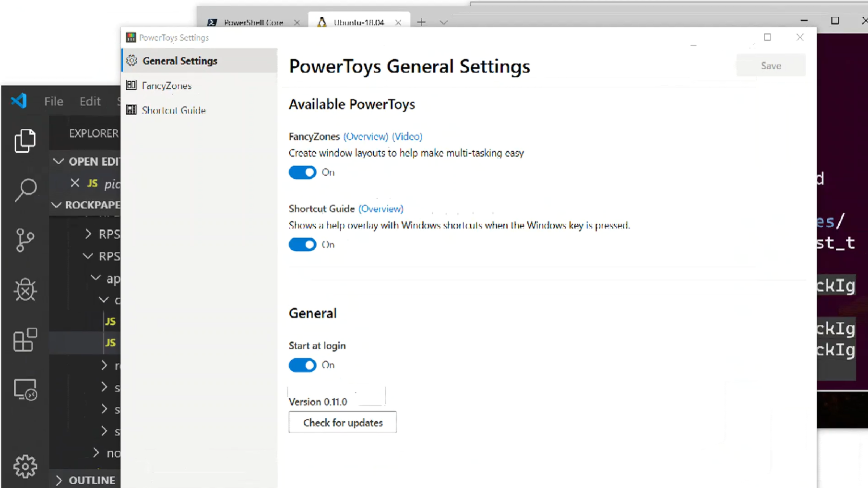
Task: Collapse the Open Editors section
Action: coord(59,161)
